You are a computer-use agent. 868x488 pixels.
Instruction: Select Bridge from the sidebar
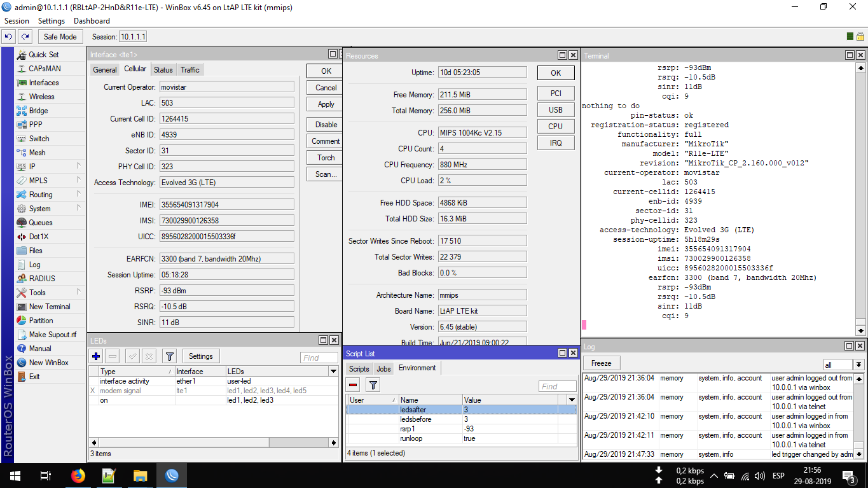[38, 110]
